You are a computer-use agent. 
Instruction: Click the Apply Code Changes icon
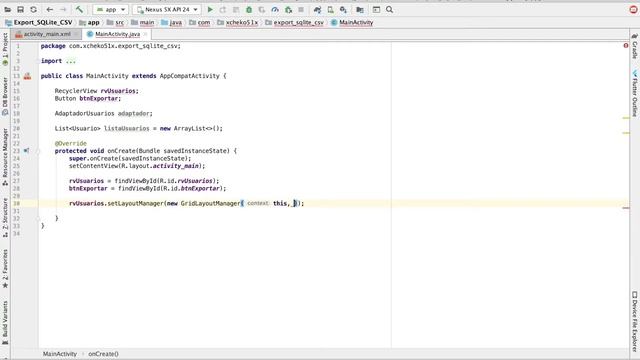[236, 9]
